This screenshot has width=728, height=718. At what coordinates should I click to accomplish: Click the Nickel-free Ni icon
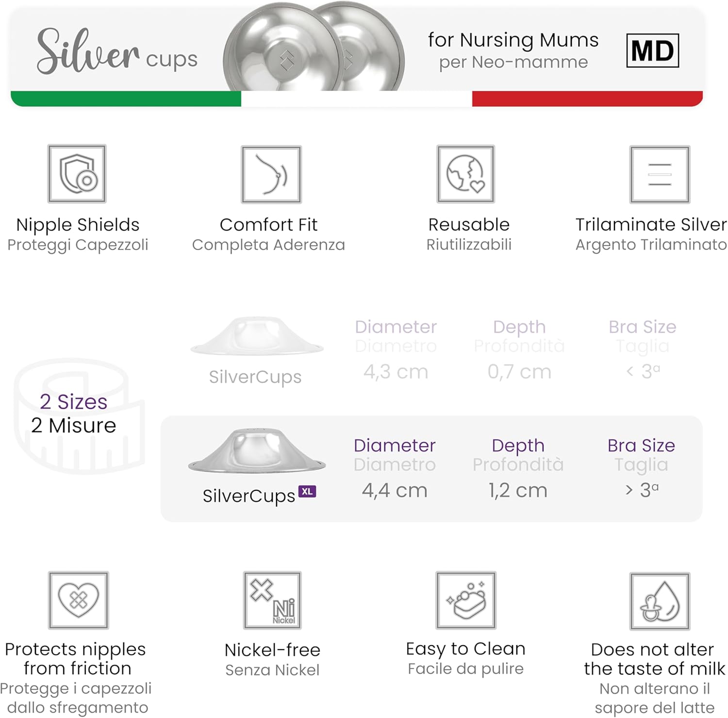pyautogui.click(x=272, y=600)
